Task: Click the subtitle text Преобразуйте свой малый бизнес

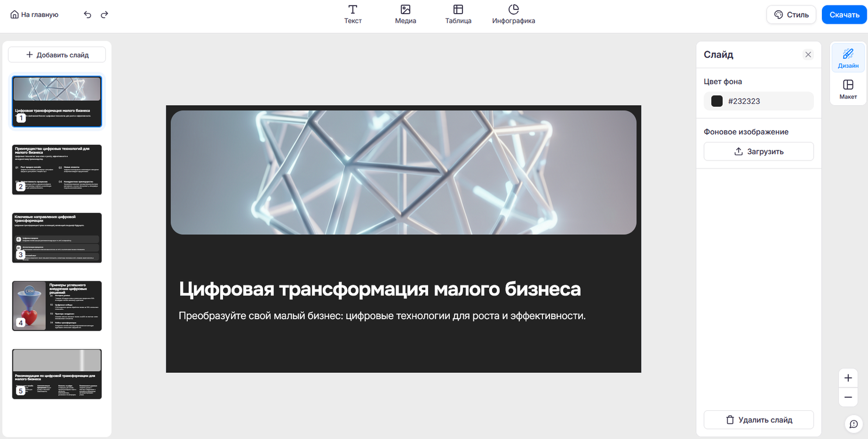Action: coord(382,315)
